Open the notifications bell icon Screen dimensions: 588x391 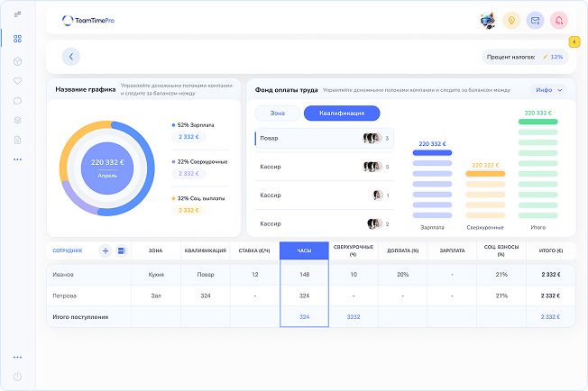(559, 20)
